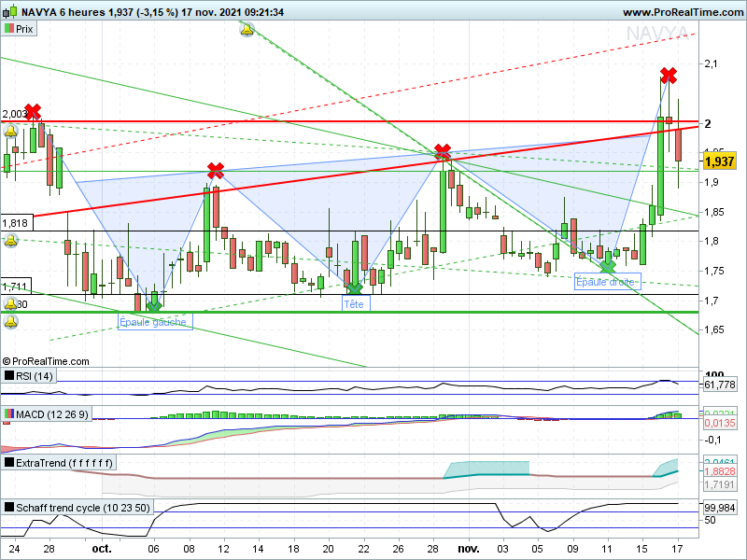Click the red X marker at late October peak
Viewport: 747px width, 560px height.
click(443, 151)
